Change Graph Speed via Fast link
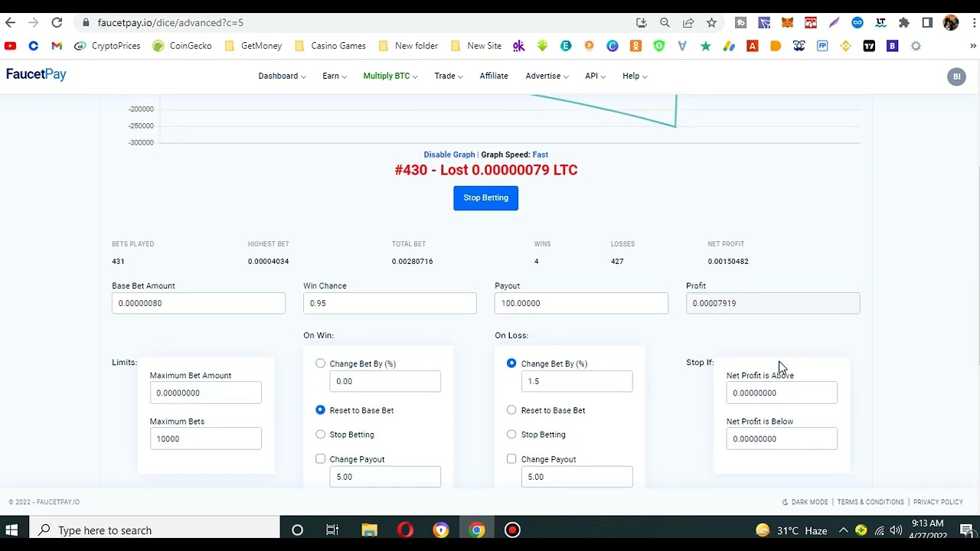The height and width of the screenshot is (551, 980). point(541,155)
